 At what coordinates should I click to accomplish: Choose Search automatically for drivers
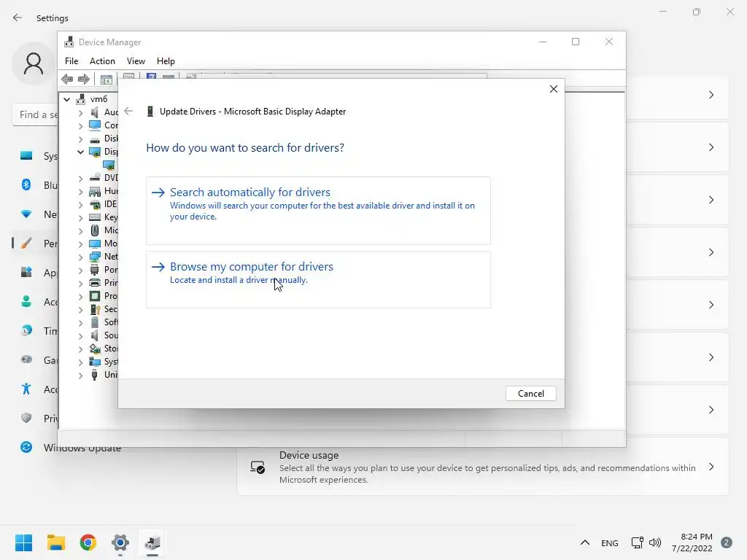pyautogui.click(x=318, y=211)
